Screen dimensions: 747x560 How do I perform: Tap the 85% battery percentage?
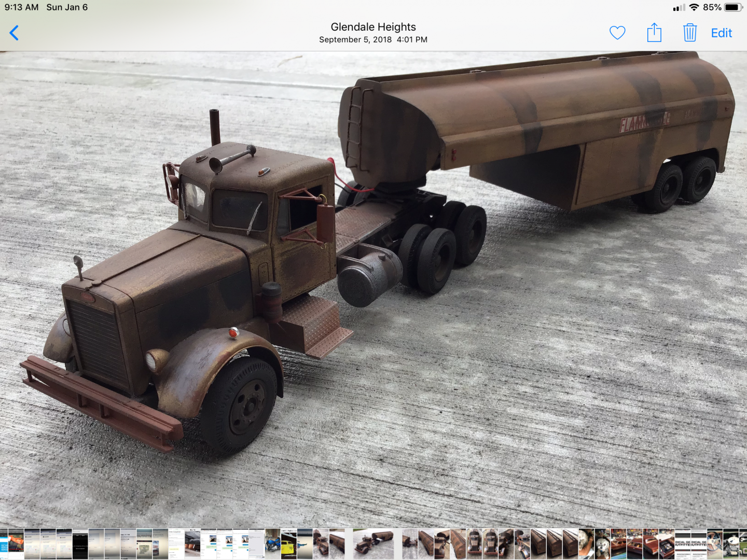[x=712, y=7]
